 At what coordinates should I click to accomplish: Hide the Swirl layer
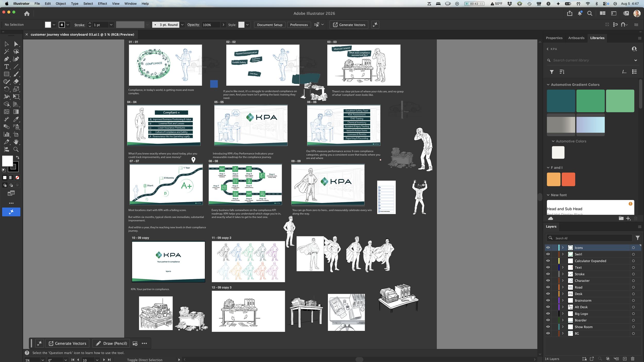548,254
